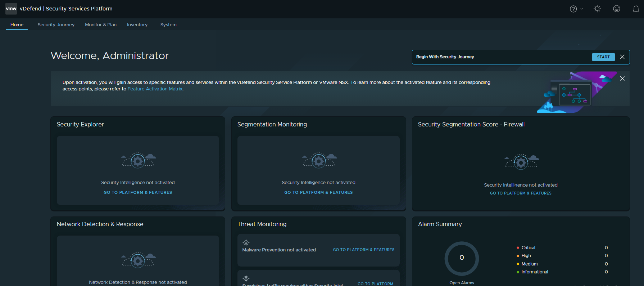Click Go To Platform & Features in Segmentation Monitoring
The width and height of the screenshot is (644, 286).
(x=318, y=192)
